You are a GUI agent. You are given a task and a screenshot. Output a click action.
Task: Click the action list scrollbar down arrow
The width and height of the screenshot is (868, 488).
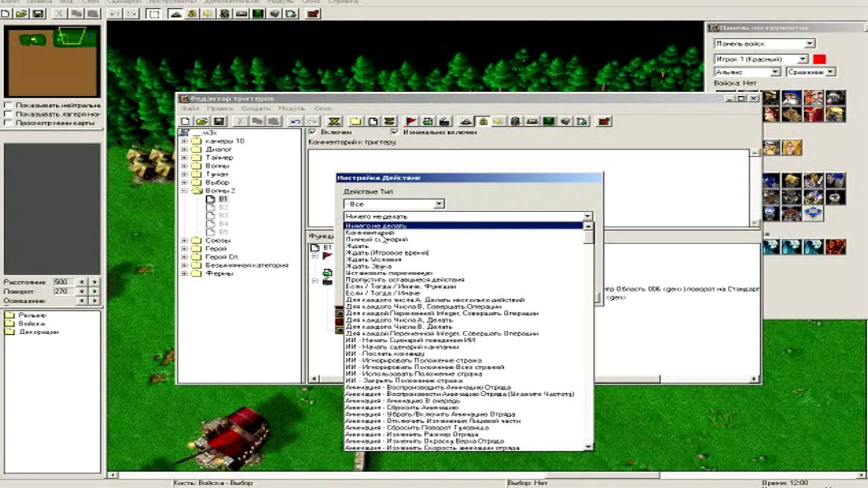(589, 446)
